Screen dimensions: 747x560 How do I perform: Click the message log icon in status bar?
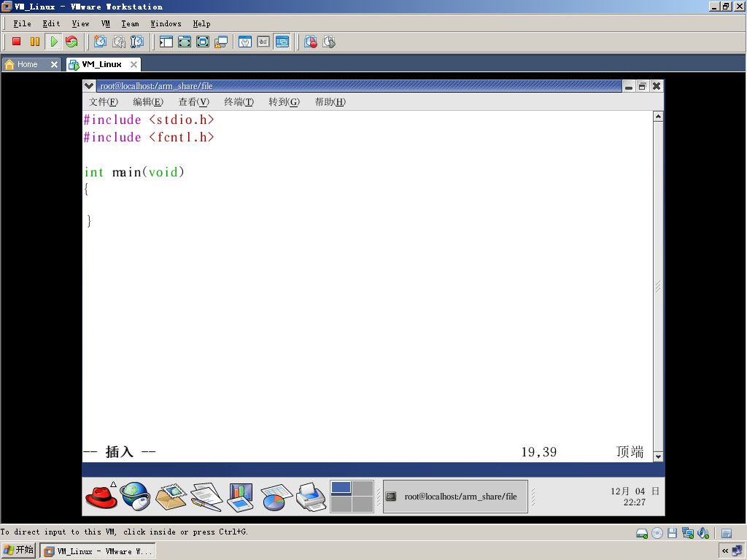727,533
